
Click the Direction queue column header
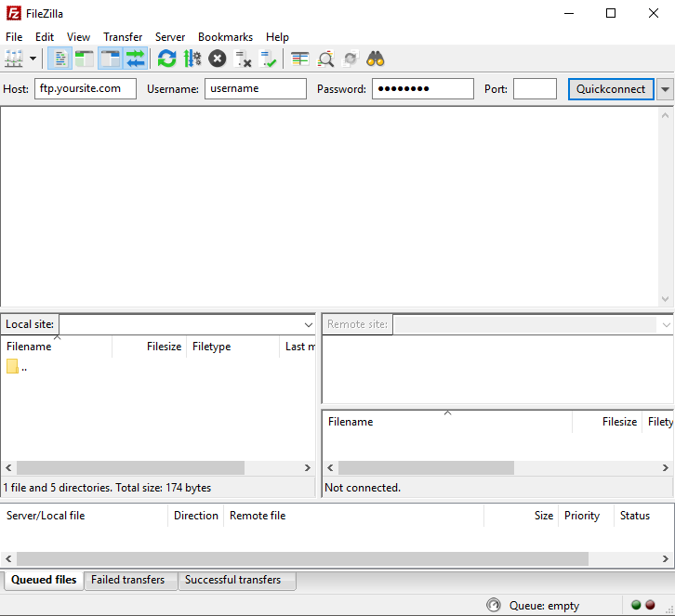coord(196,516)
